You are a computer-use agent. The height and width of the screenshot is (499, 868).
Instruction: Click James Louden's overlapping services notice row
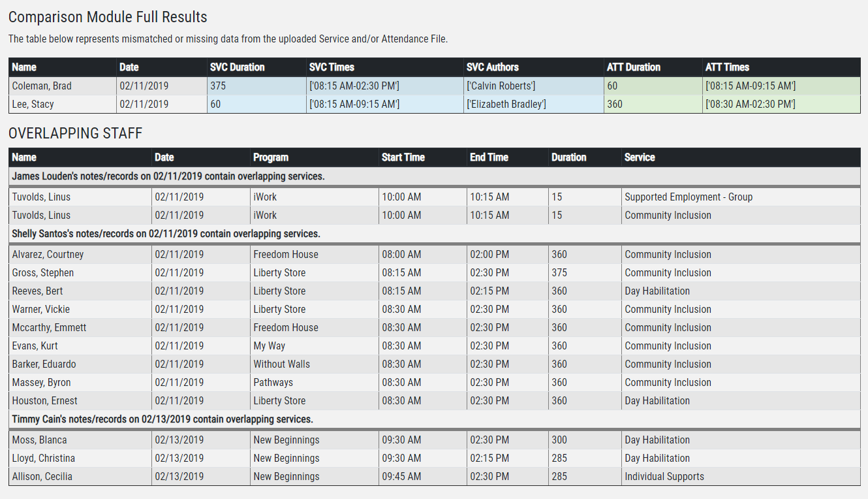coord(435,176)
